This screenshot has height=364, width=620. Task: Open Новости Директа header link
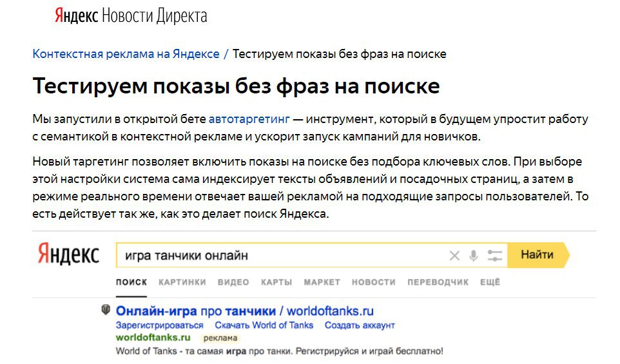(155, 16)
